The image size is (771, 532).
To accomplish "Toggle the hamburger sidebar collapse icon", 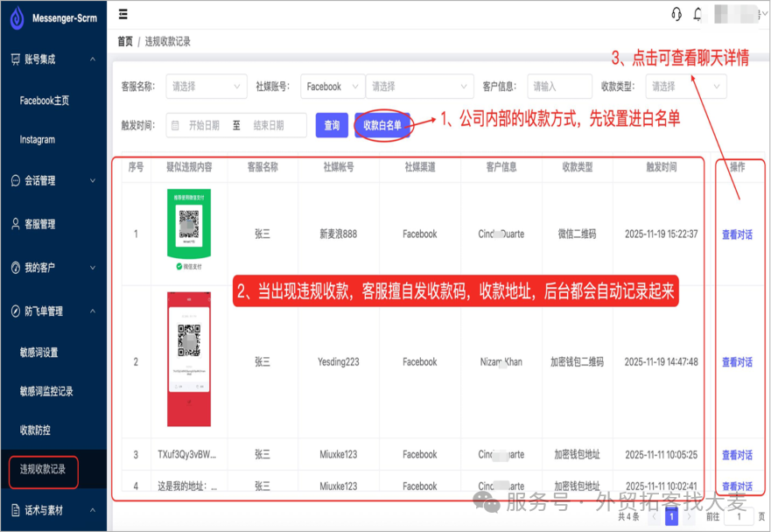I will pos(123,14).
